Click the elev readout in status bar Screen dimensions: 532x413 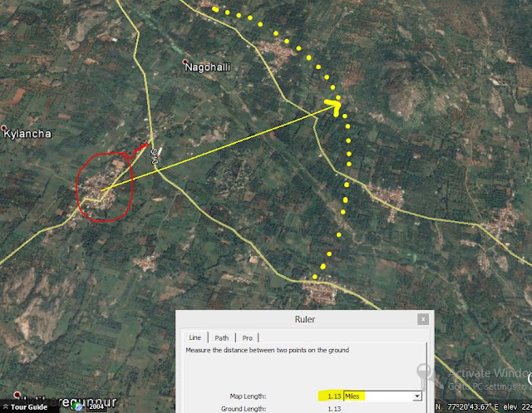(517, 406)
